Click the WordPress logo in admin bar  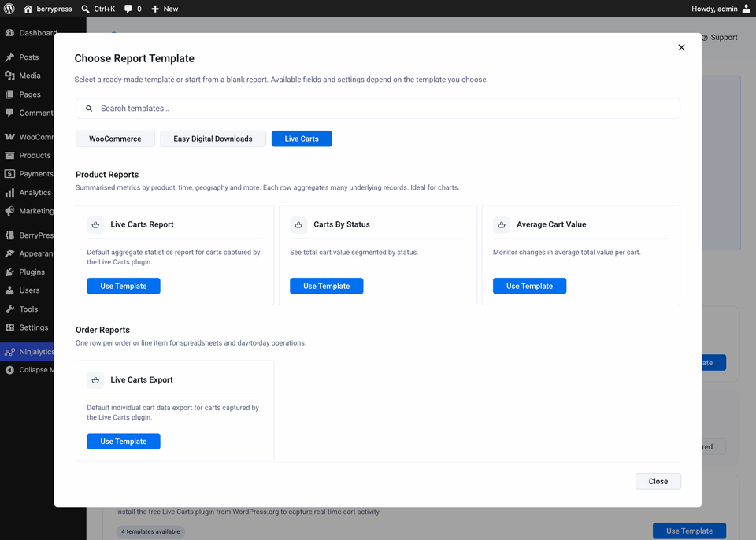[x=9, y=9]
